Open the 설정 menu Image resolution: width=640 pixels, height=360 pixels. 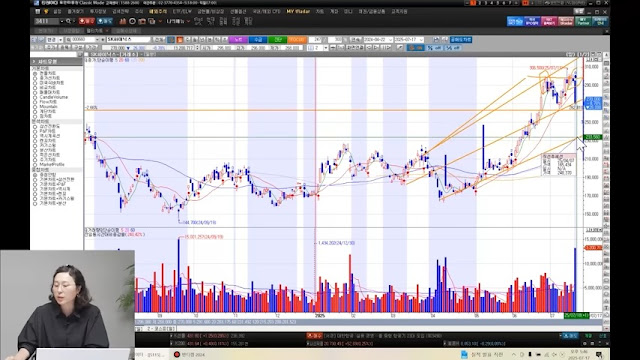point(58,11)
